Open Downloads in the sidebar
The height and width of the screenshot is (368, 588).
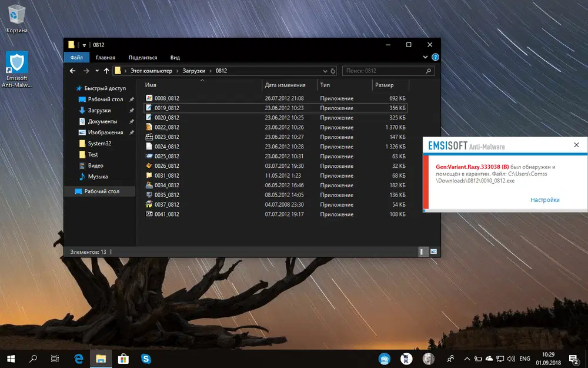(99, 111)
